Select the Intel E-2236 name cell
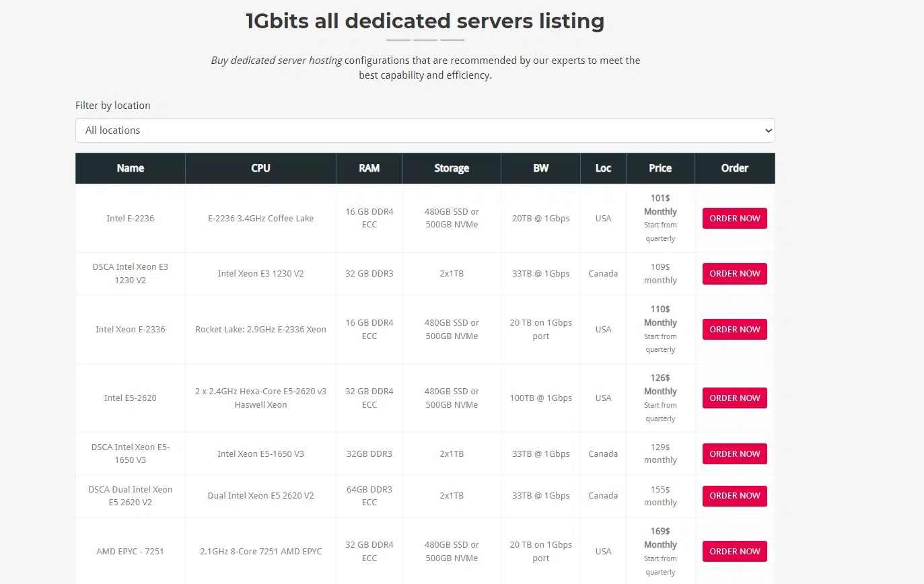Viewport: 924px width, 584px height. pyautogui.click(x=131, y=218)
